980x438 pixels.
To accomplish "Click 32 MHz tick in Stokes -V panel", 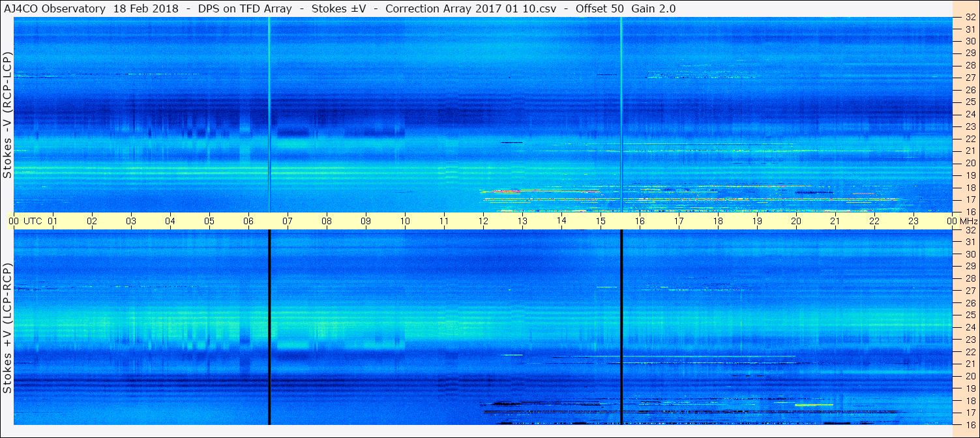I will tap(970, 18).
